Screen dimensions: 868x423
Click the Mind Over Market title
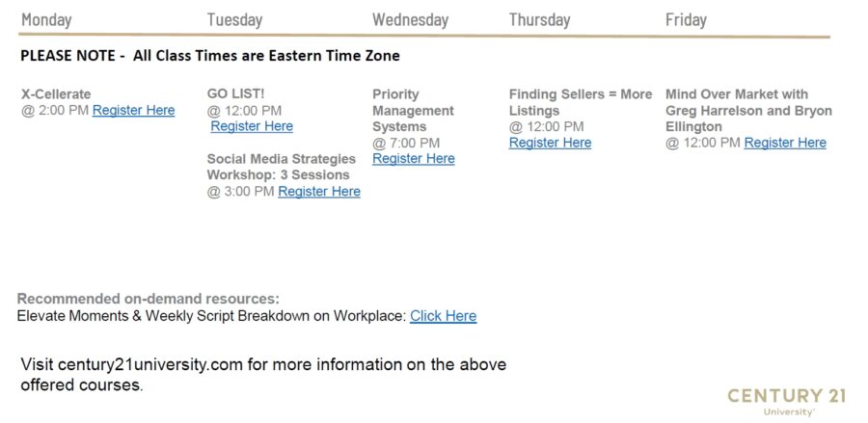point(748,111)
